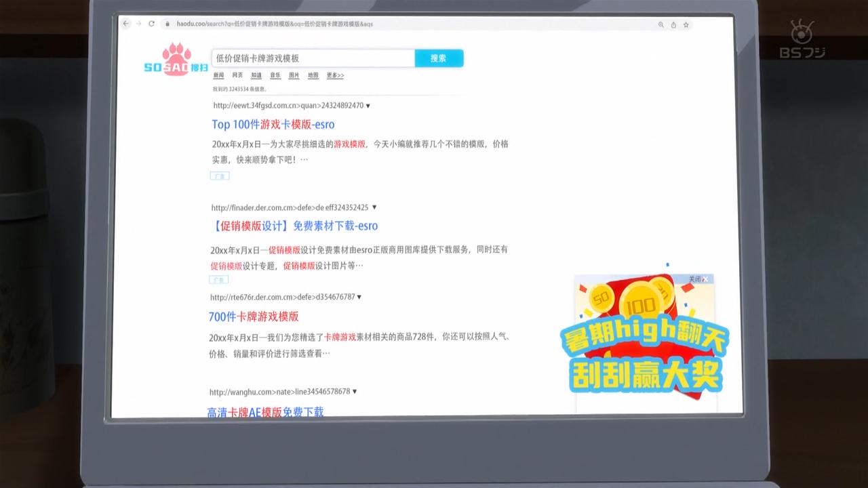Switch to the 新闻 search tab
Screen dimensions: 868x488
pos(218,75)
